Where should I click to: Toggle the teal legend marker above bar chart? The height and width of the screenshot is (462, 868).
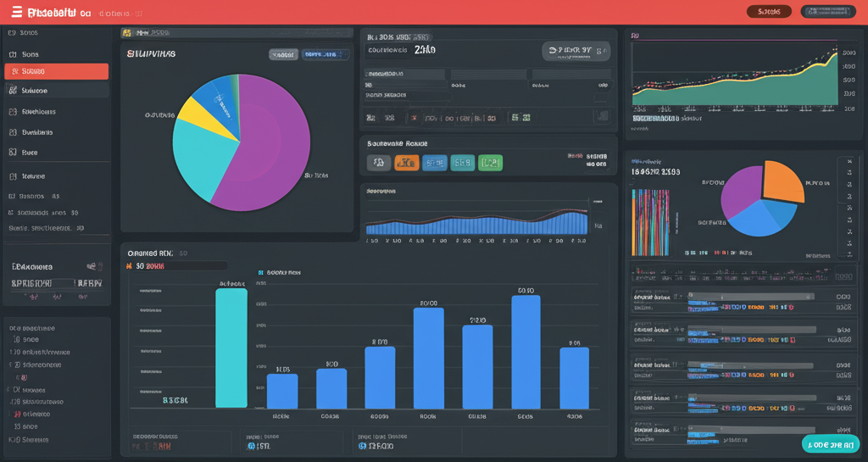[x=261, y=273]
